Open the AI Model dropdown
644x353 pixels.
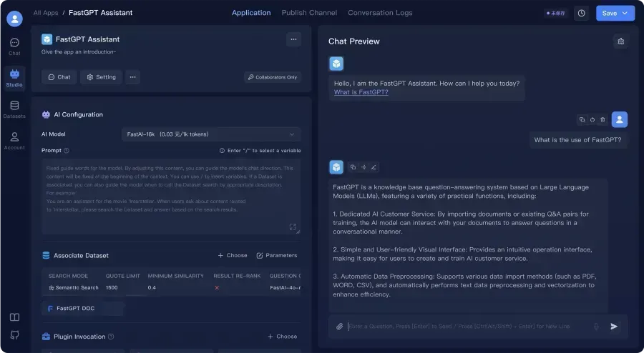(x=211, y=134)
